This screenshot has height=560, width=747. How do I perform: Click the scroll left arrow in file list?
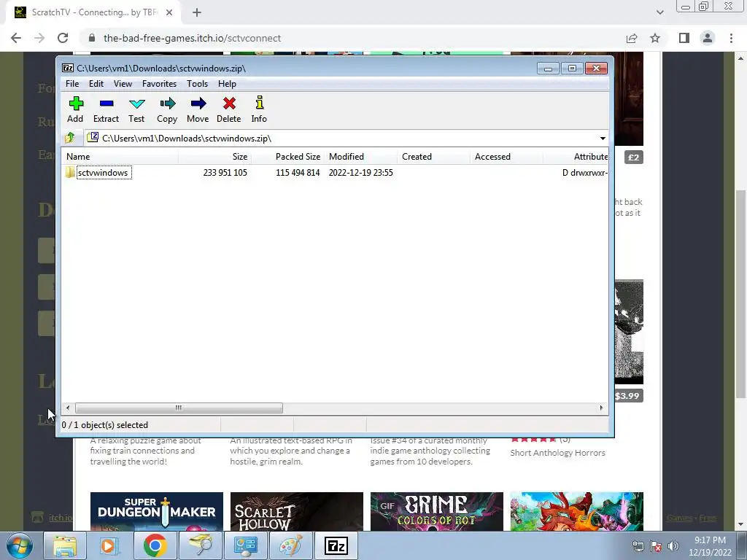click(68, 408)
